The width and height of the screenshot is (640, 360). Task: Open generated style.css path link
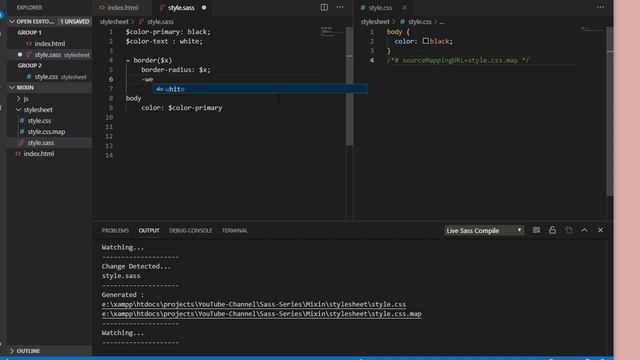coord(253,304)
